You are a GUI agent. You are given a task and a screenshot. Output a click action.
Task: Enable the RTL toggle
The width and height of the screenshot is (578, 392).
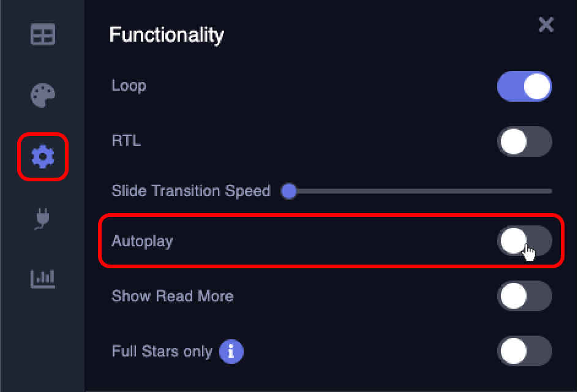525,141
